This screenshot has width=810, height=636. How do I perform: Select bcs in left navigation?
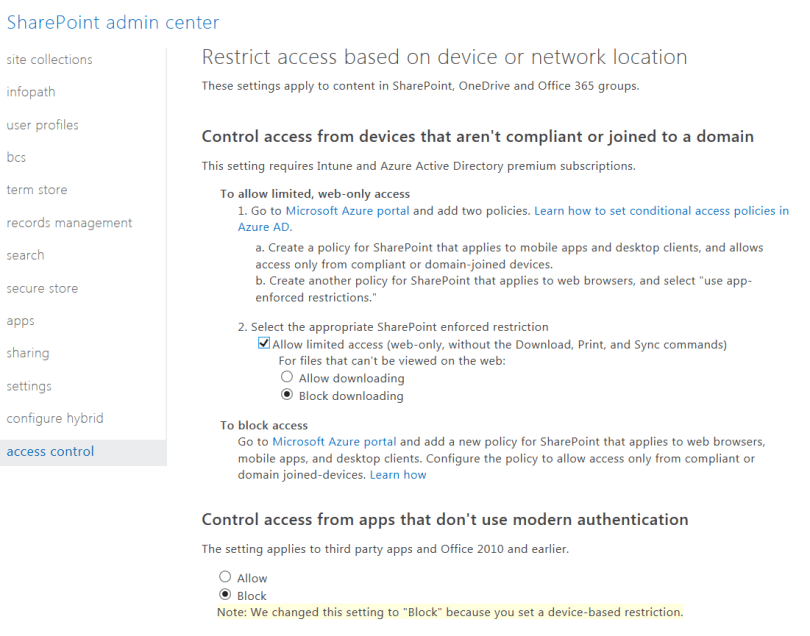click(x=16, y=158)
